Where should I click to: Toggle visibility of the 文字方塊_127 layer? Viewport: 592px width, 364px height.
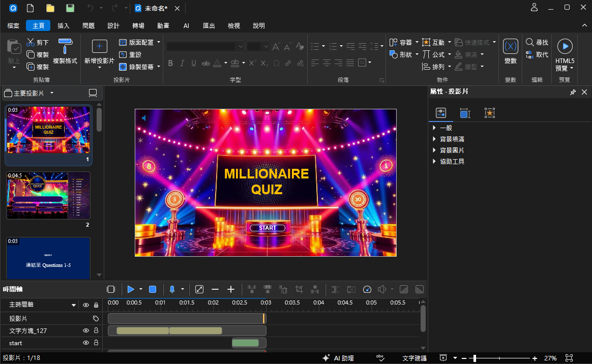(x=86, y=330)
